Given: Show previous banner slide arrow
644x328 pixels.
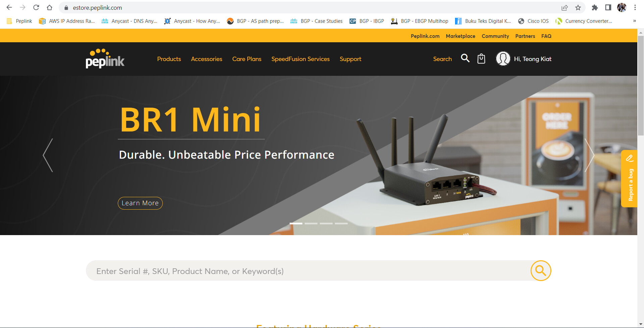Looking at the screenshot, I should [x=48, y=155].
